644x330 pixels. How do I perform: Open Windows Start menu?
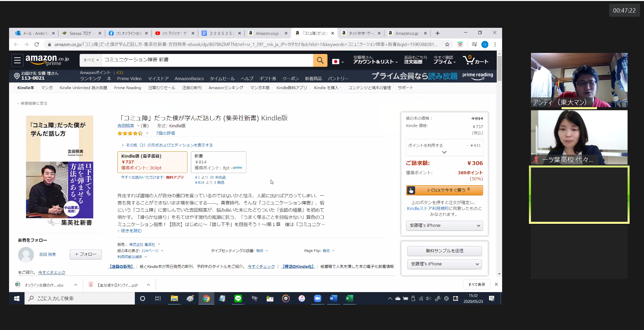[17, 299]
